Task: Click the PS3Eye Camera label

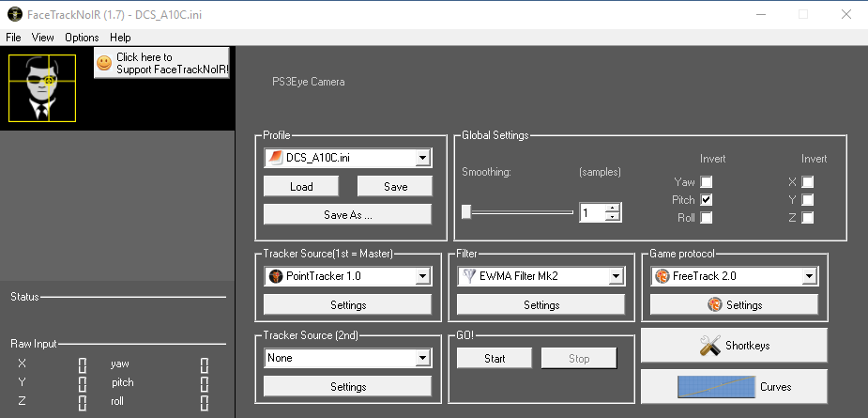Action: pyautogui.click(x=309, y=82)
